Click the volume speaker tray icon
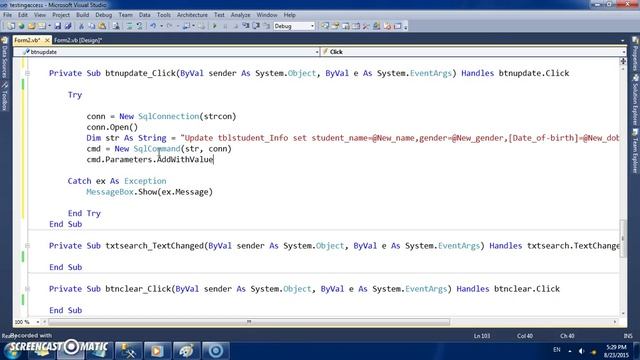Image resolution: width=640 pixels, height=360 pixels. click(x=582, y=351)
